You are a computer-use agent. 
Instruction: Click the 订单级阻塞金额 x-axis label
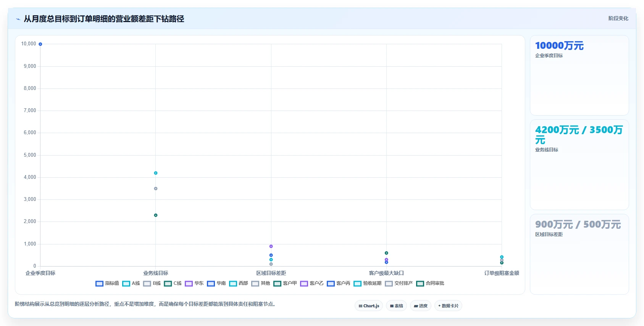502,273
